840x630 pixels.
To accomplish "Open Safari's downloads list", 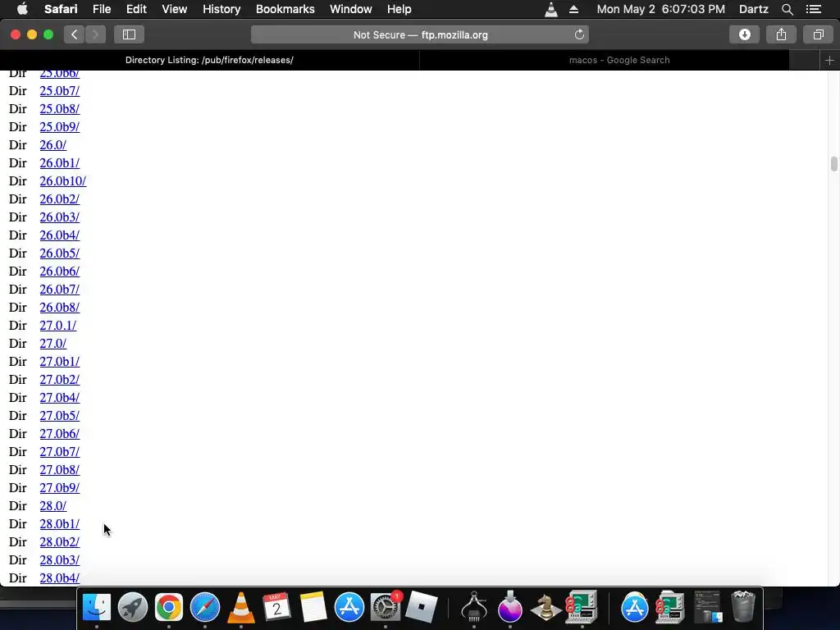I will pyautogui.click(x=744, y=34).
